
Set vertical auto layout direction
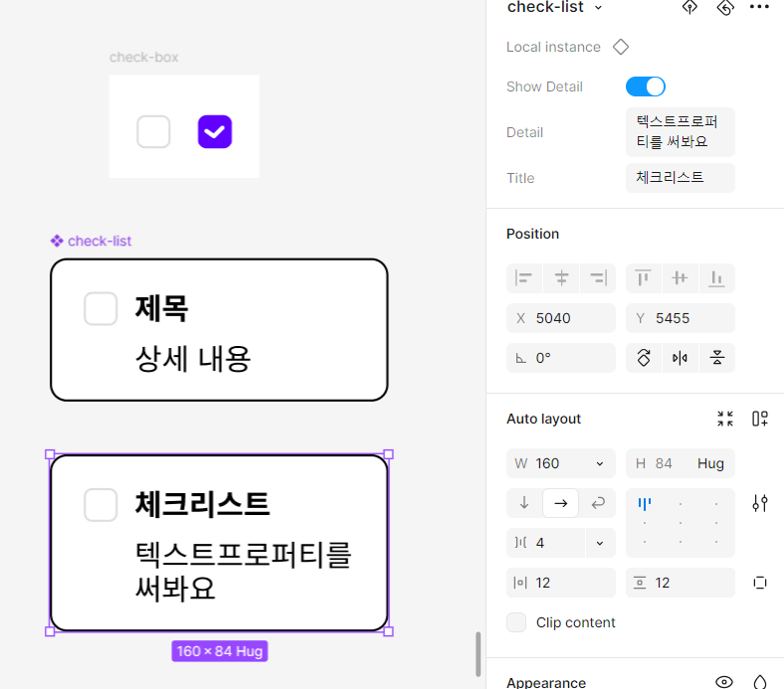[x=524, y=503]
